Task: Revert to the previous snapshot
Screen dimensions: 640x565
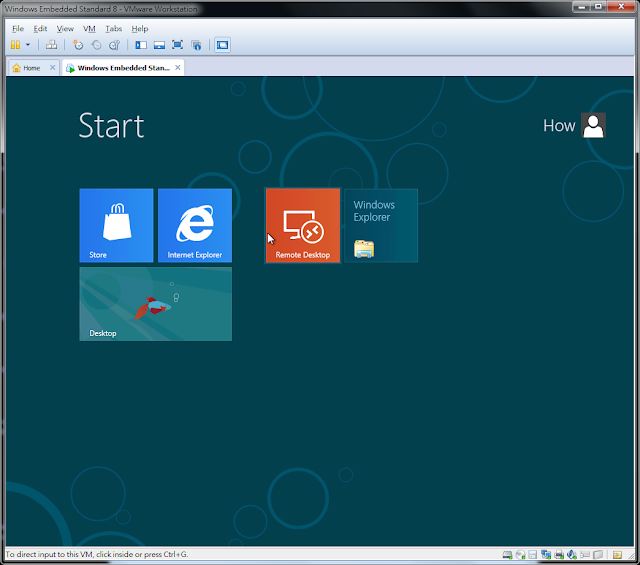Action: pos(96,45)
